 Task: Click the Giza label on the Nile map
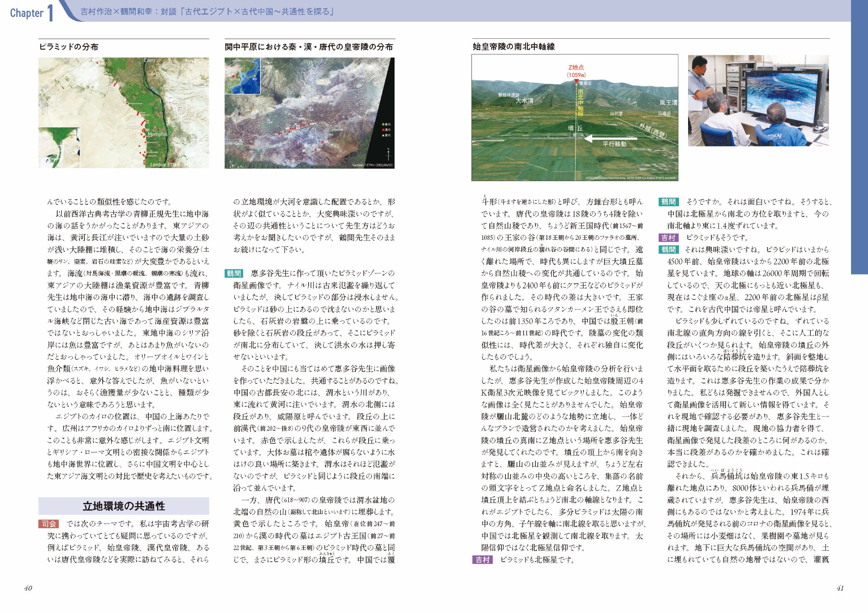[112, 89]
